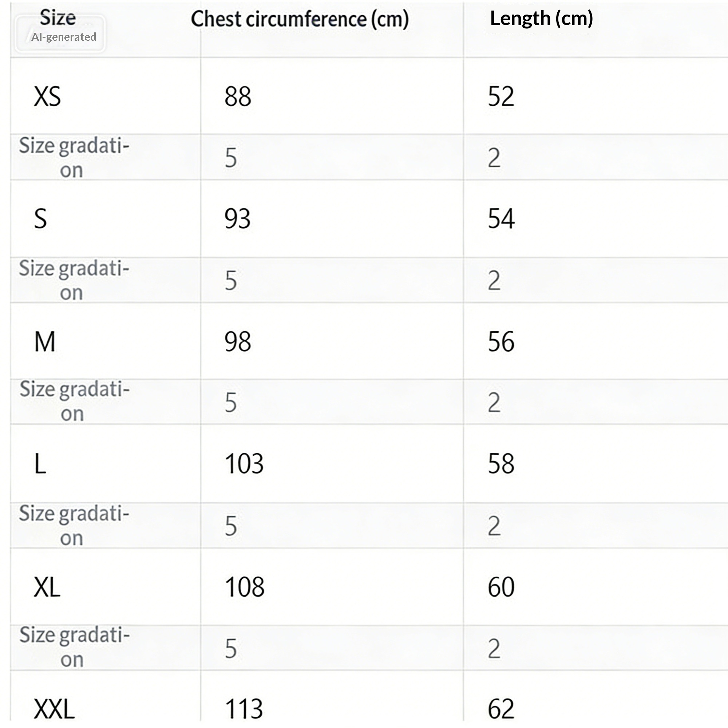The image size is (728, 728).
Task: Select length value 60
Action: pos(501,587)
